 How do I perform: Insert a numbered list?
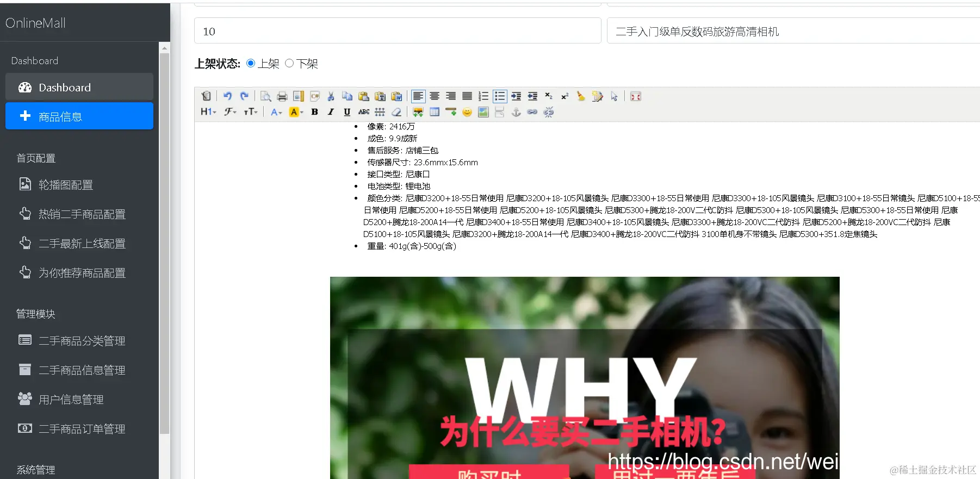pyautogui.click(x=483, y=96)
